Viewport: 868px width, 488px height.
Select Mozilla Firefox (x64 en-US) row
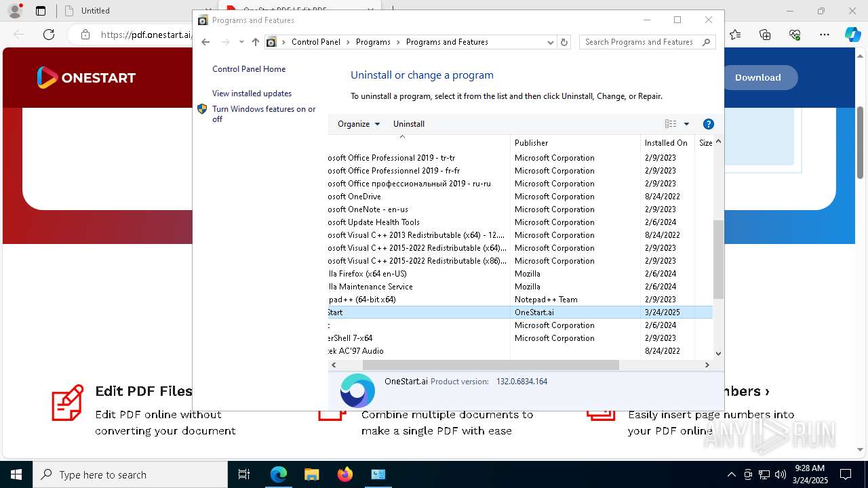tap(520, 274)
